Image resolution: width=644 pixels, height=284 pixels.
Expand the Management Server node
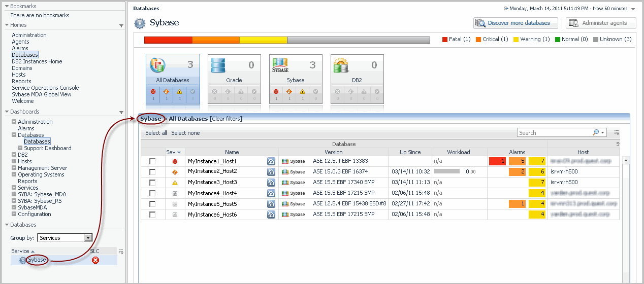[14, 168]
